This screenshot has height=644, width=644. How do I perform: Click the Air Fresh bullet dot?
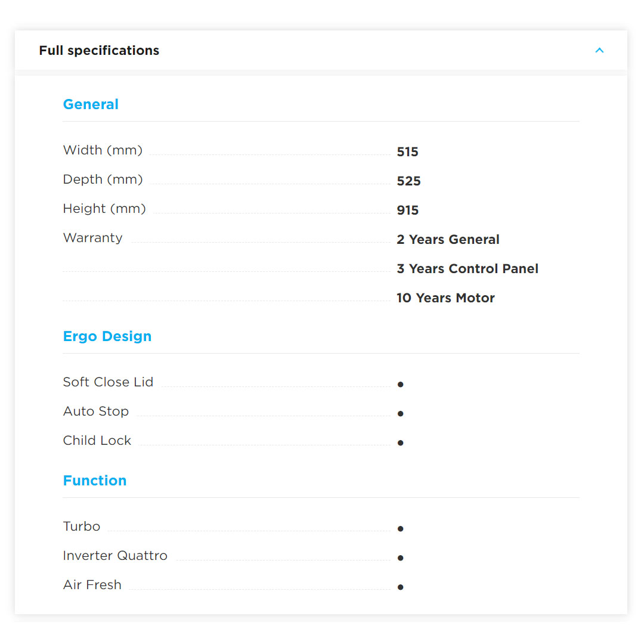401,587
